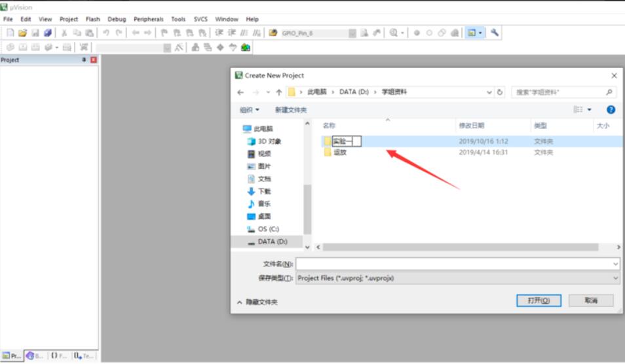Go up one folder level
Image resolution: width=625 pixels, height=364 pixels.
278,92
